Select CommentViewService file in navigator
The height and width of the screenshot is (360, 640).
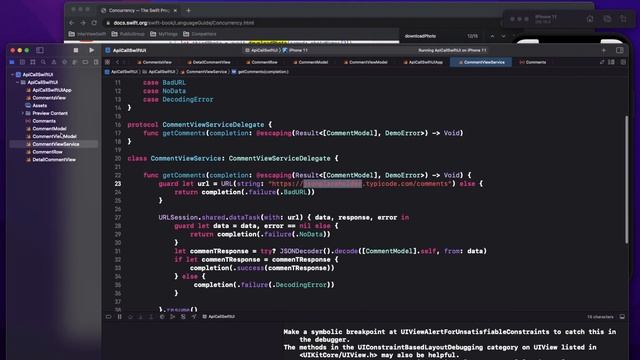[56, 144]
